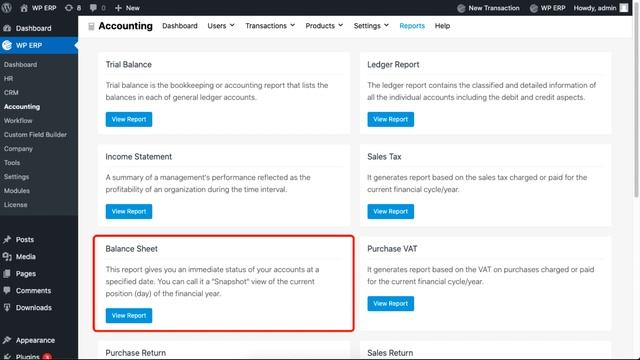The height and width of the screenshot is (360, 640).
Task: Click the Howdy, admin link
Action: 595,8
